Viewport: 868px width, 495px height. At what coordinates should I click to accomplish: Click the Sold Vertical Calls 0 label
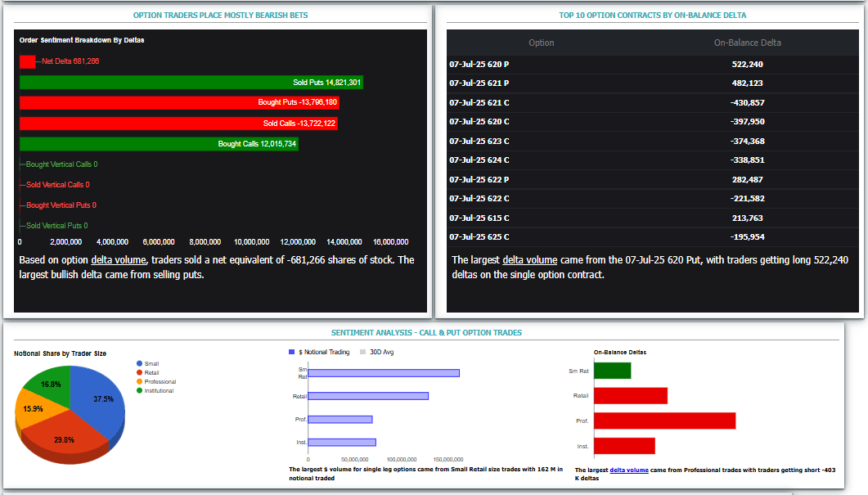click(x=57, y=185)
